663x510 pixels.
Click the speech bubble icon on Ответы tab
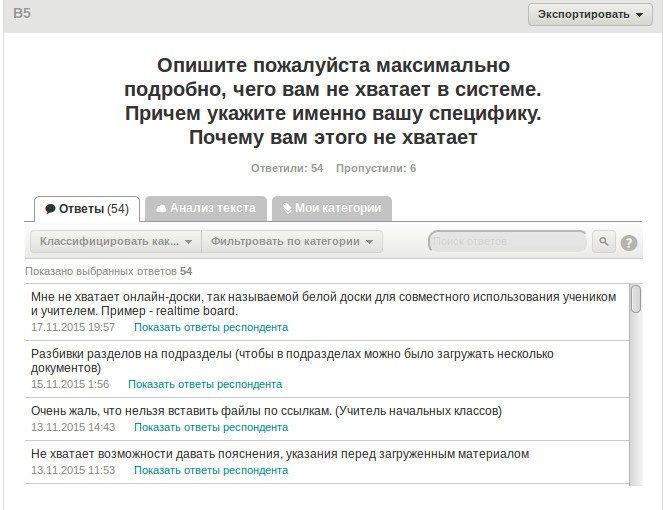(x=50, y=209)
